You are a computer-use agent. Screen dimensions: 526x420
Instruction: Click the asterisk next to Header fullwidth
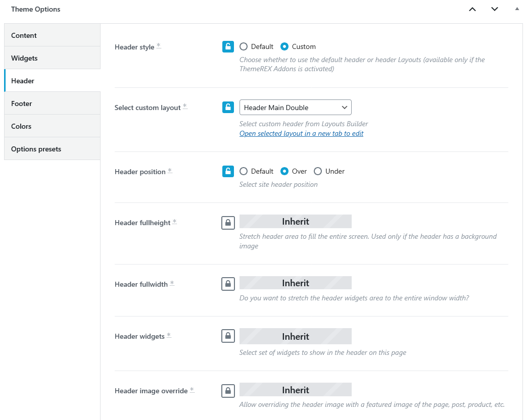tap(172, 283)
